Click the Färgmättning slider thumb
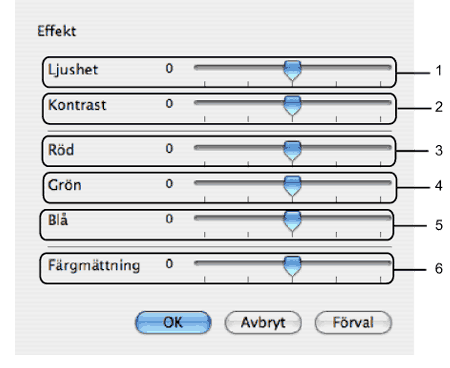 click(x=292, y=266)
